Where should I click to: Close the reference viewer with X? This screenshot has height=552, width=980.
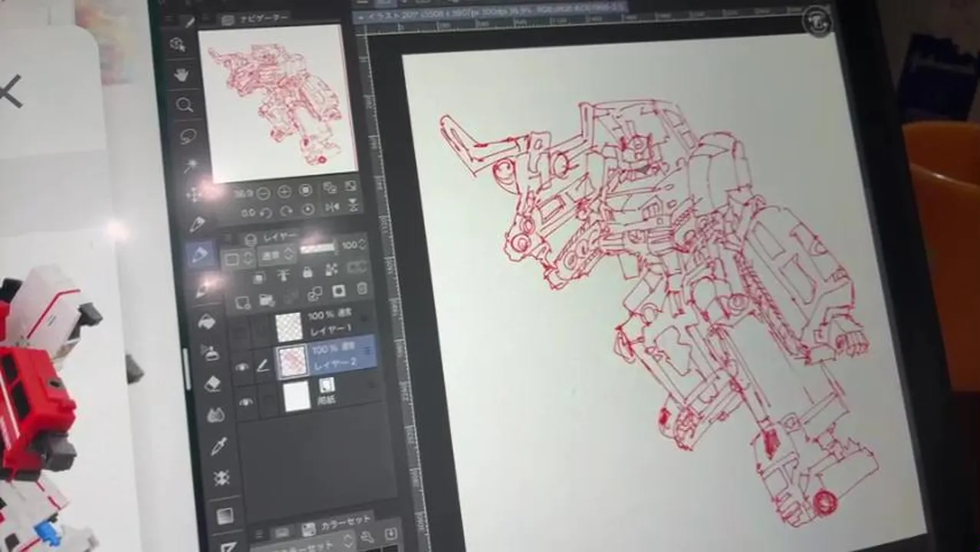pos(8,93)
